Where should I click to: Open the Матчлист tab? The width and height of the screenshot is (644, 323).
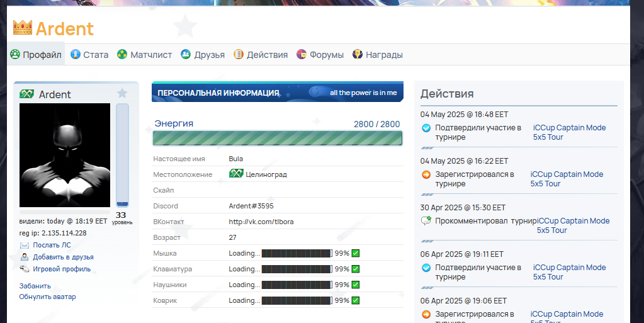[x=145, y=54]
